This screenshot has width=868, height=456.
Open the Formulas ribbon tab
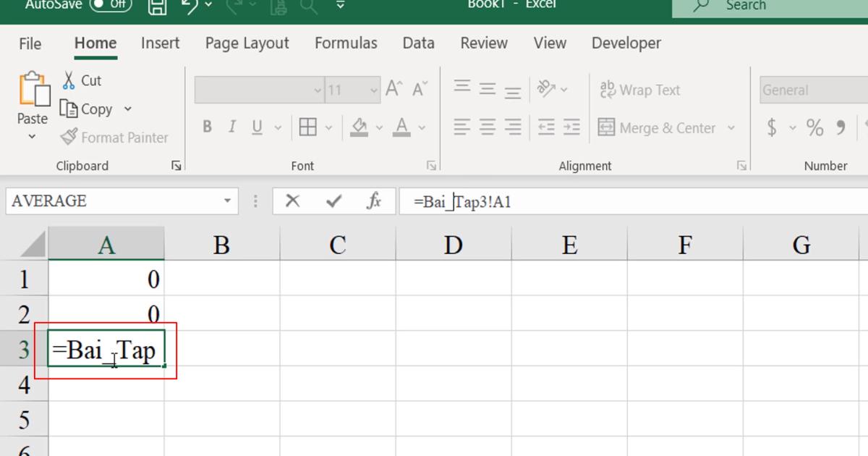click(x=346, y=43)
